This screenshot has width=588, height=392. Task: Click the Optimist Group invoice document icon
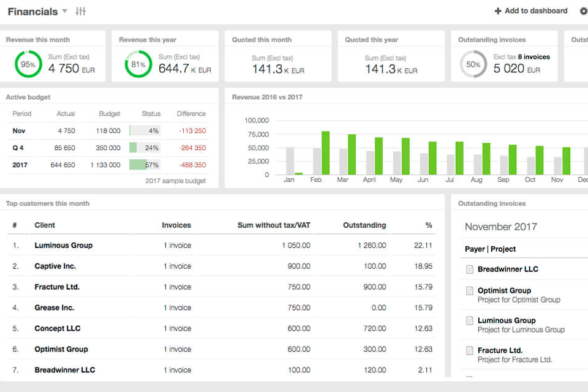(x=470, y=291)
